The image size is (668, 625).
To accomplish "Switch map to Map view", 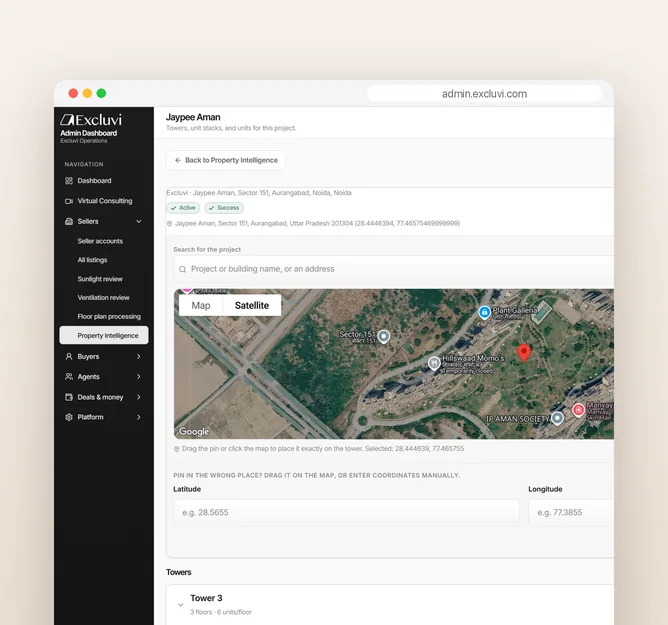I will (201, 305).
